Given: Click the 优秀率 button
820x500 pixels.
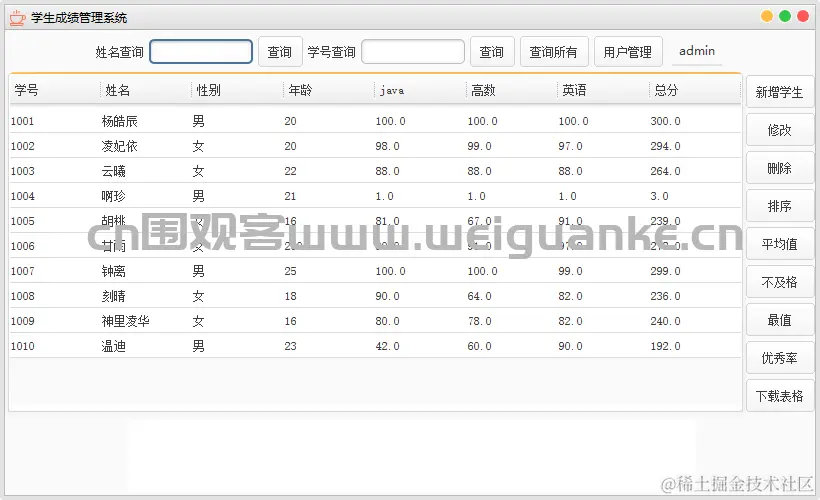Looking at the screenshot, I should [780, 358].
